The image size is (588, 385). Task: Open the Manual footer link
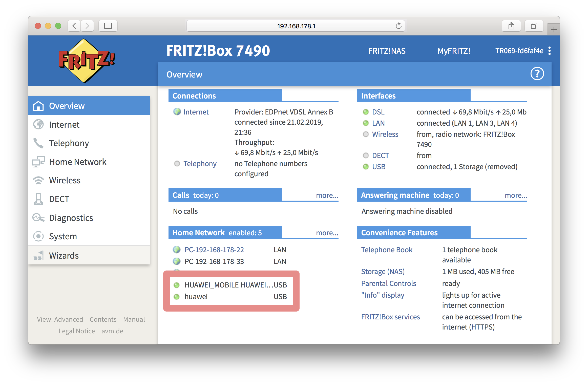134,319
